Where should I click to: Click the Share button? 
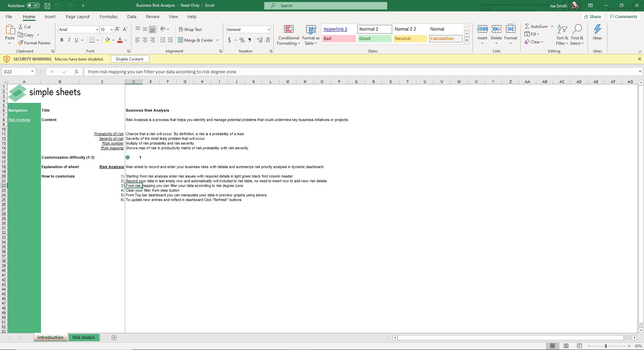[593, 16]
